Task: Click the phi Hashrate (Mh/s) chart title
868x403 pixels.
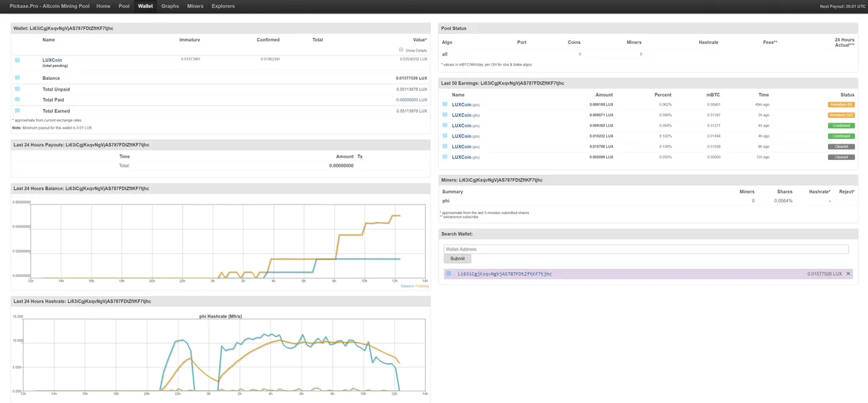Action: (x=220, y=316)
